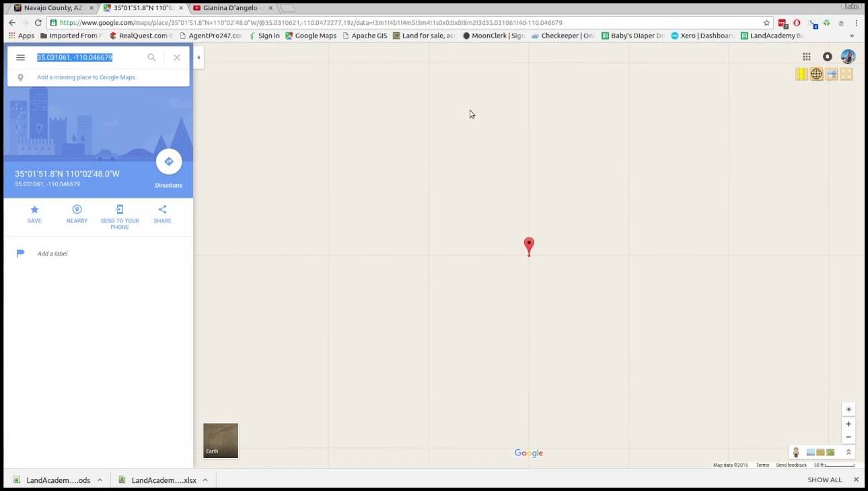
Task: Click the 50 ft map scale
Action: [x=834, y=465]
